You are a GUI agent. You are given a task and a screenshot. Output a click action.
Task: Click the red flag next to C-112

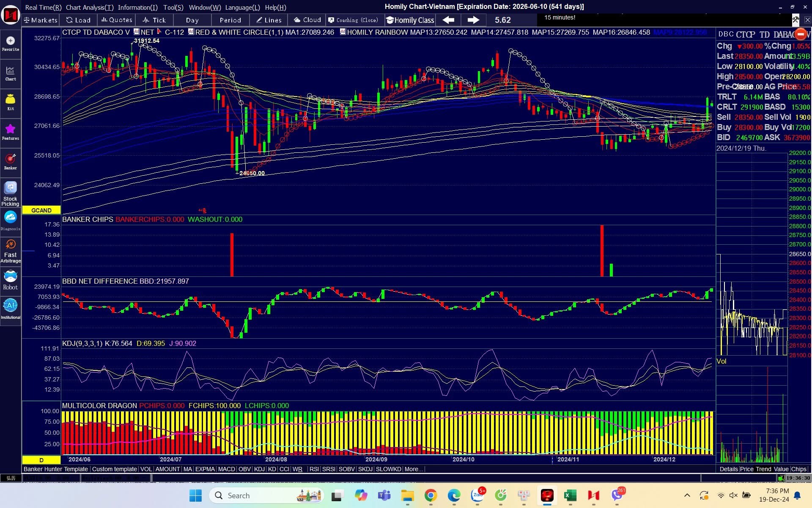pos(159,32)
